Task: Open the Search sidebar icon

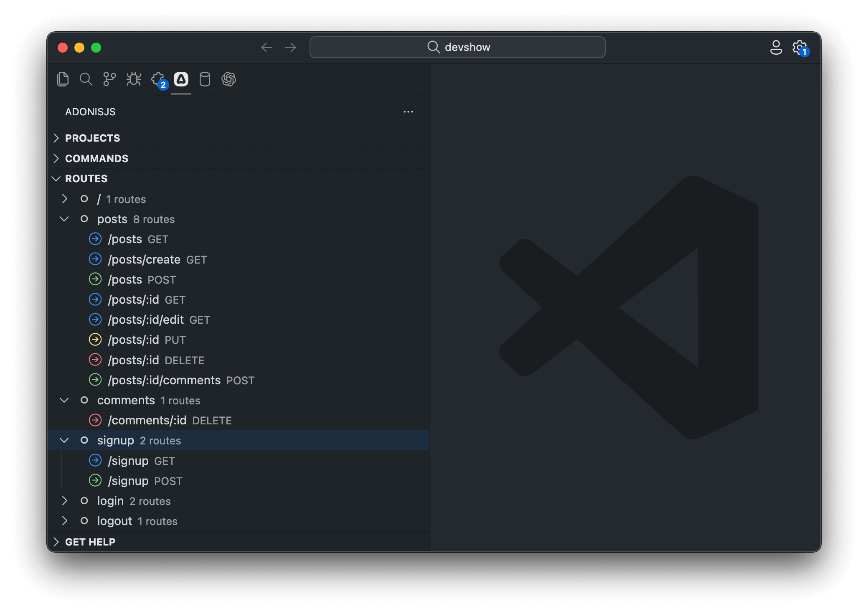Action: (x=86, y=79)
